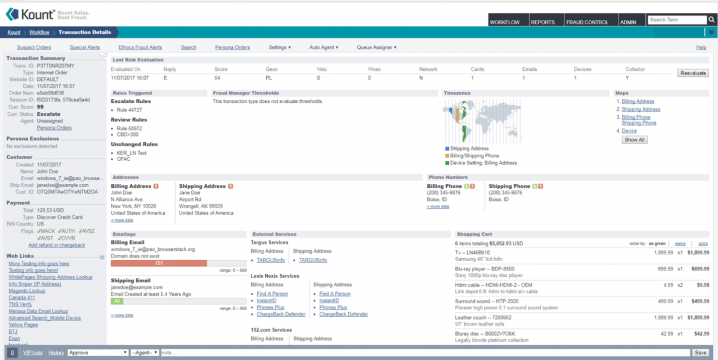Go to Special Alerts tab
Viewport: 718px width, 360px height.
(x=85, y=47)
